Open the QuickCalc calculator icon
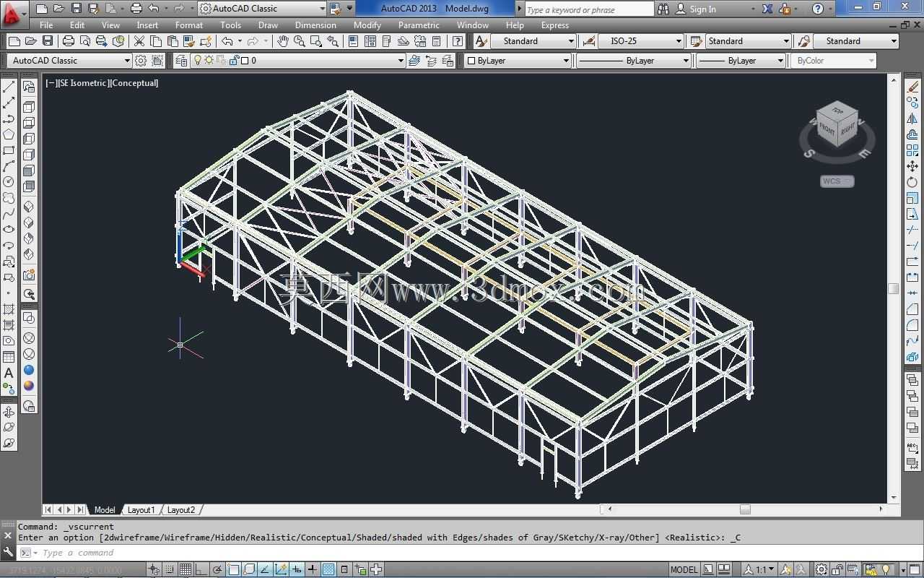The image size is (924, 578). [437, 41]
